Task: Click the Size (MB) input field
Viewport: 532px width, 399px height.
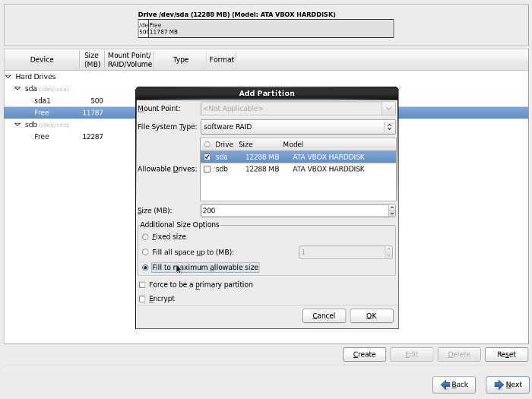Action: (294, 211)
